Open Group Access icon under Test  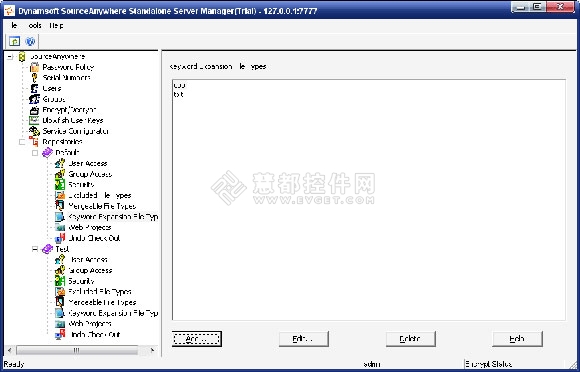point(60,270)
